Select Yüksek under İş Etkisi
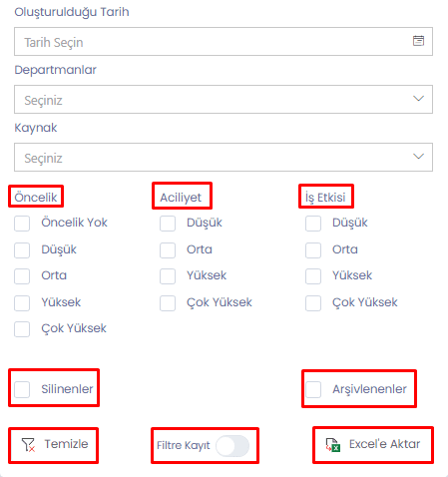The height and width of the screenshot is (477, 448). pyautogui.click(x=313, y=276)
